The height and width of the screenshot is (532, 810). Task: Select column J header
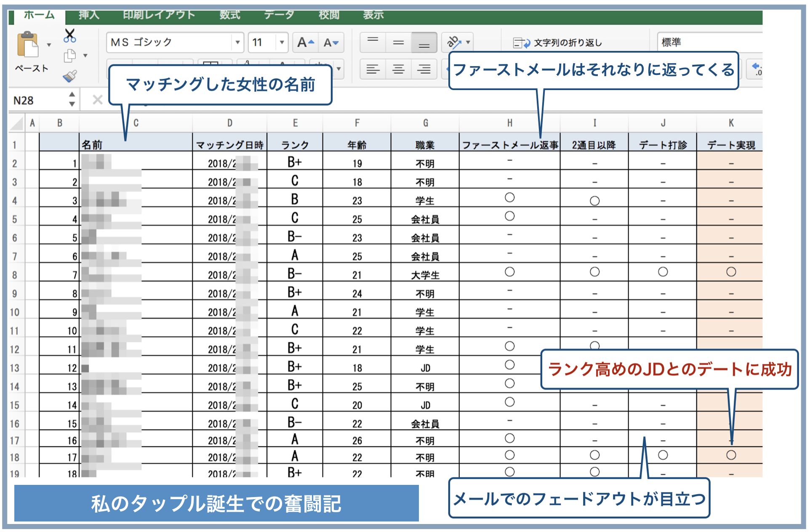click(662, 123)
